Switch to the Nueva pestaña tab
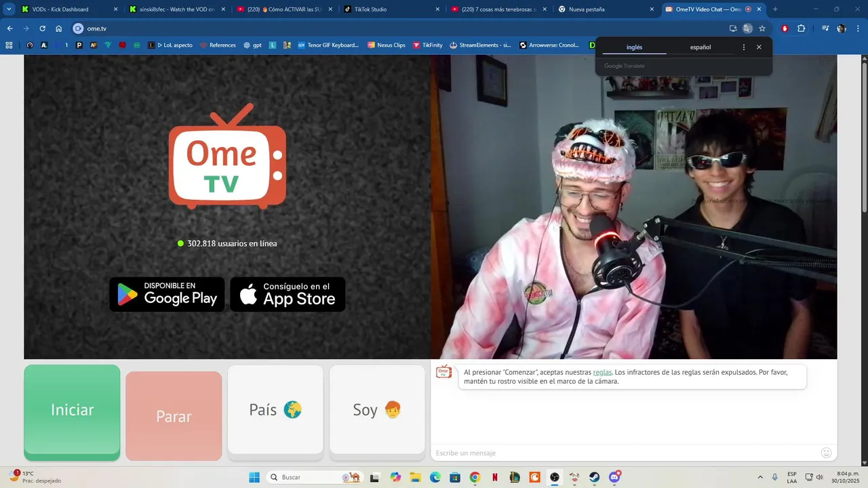 (x=606, y=9)
